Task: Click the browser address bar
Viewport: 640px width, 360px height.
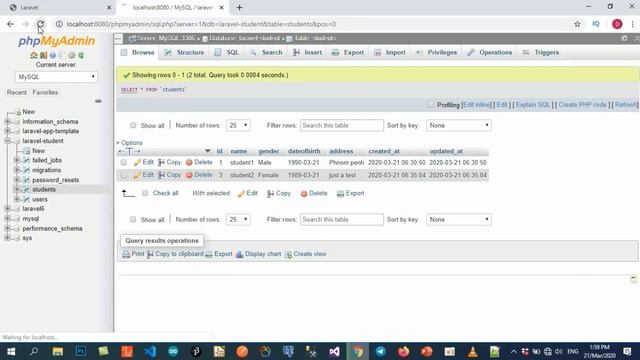Action: [314, 24]
